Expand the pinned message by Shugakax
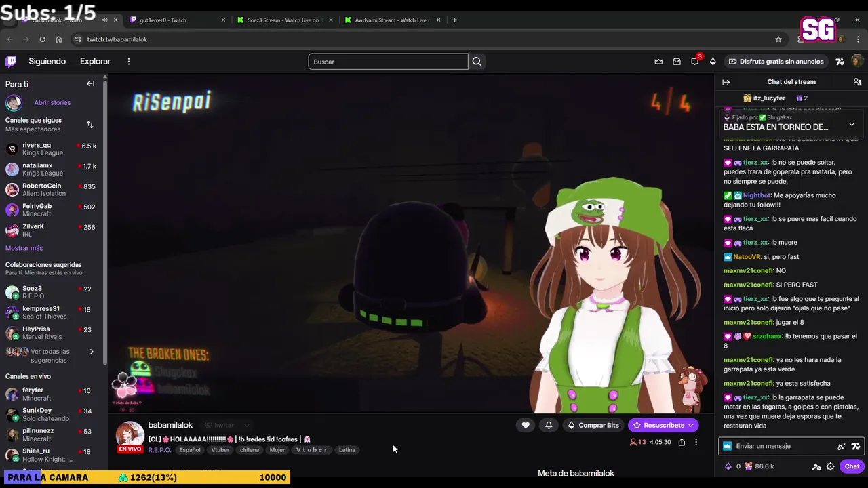868x488 pixels. click(852, 125)
